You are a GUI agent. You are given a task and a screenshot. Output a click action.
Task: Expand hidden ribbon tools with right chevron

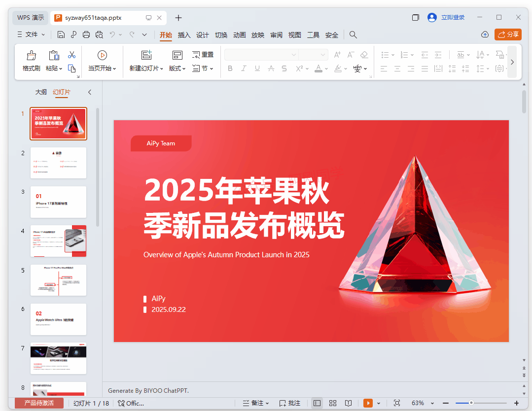coord(512,62)
